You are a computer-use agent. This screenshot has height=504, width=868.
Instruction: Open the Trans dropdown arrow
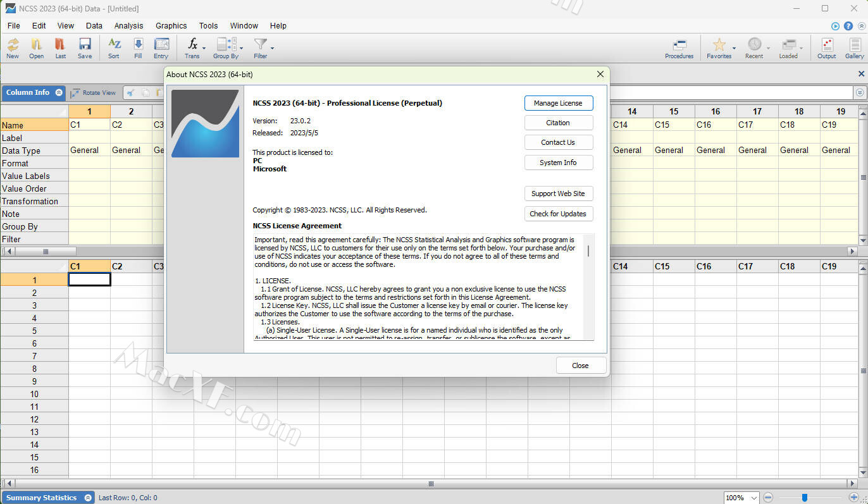(x=204, y=48)
